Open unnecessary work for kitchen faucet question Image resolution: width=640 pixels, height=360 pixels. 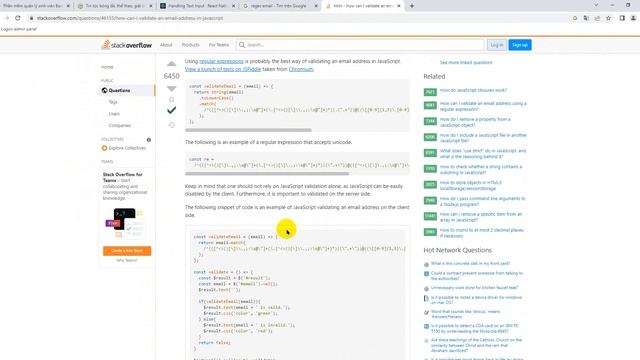click(474, 288)
